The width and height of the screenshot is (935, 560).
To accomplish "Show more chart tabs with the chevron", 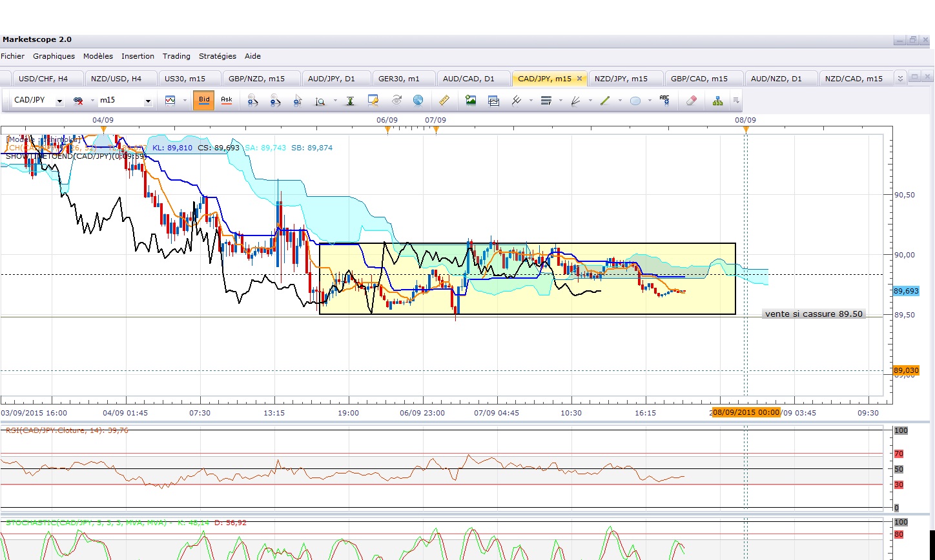I will [900, 79].
